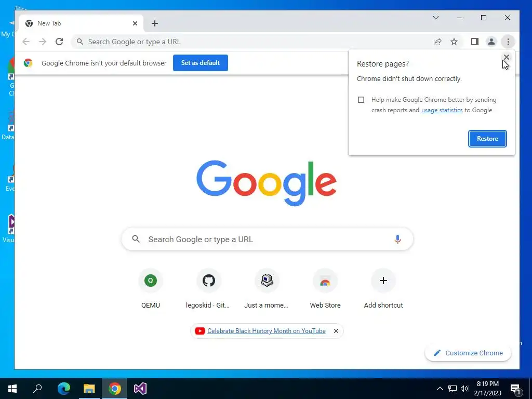
Task: Focus the Google search box
Action: coord(268,239)
